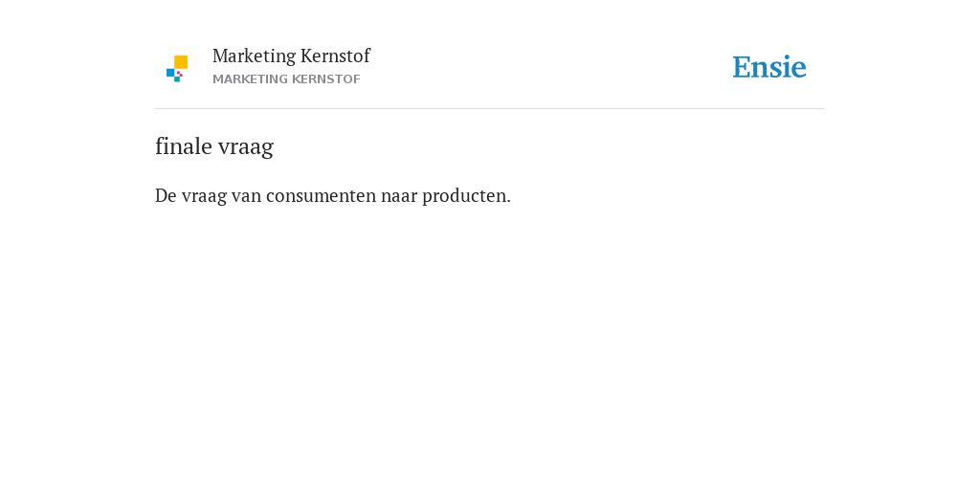Click the word 'Marketing' in the title
Screen dimensions: 980x490
coord(254,56)
